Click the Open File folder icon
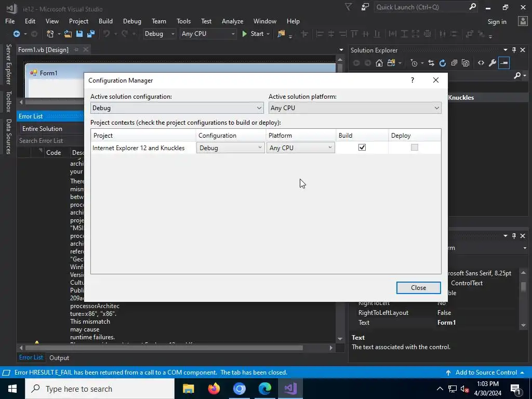The height and width of the screenshot is (399, 532). click(x=68, y=34)
